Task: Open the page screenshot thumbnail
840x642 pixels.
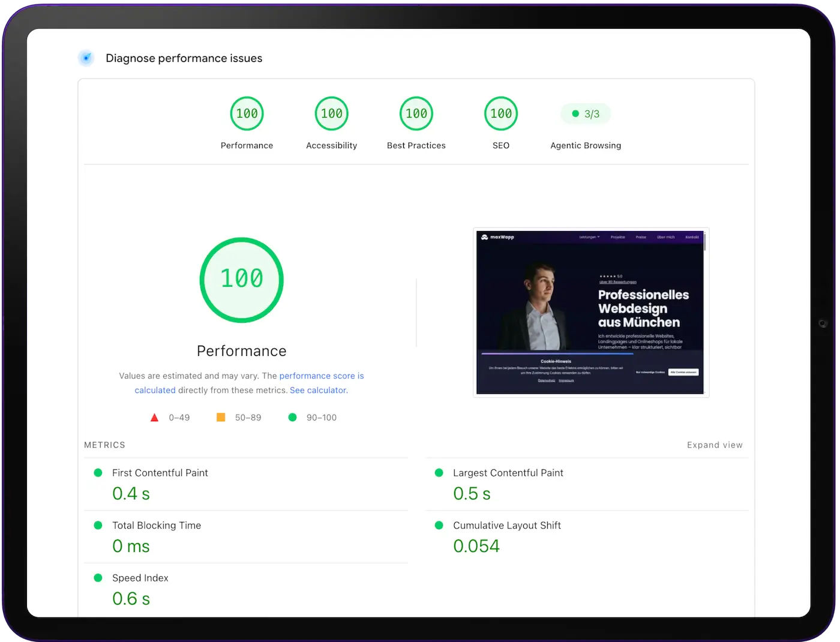Action: click(x=591, y=313)
